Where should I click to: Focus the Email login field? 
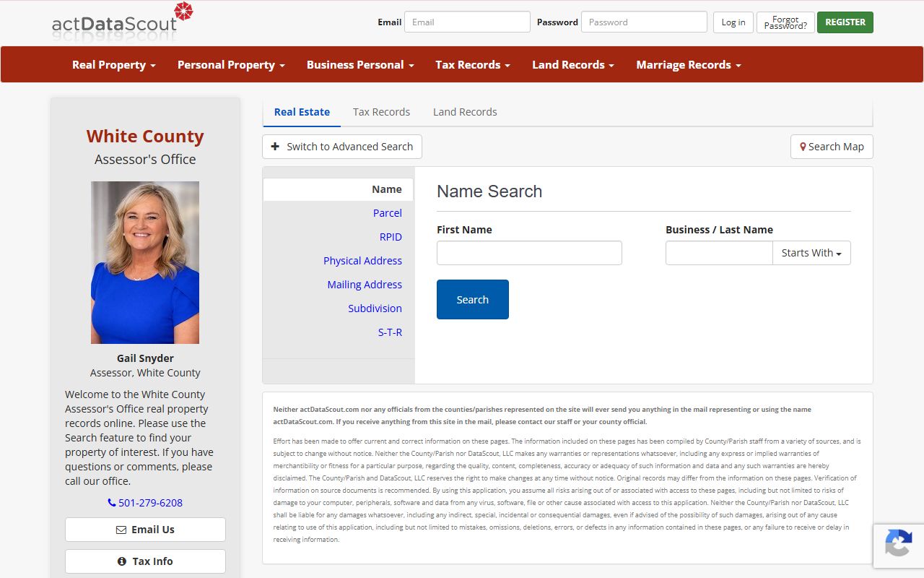tap(467, 22)
